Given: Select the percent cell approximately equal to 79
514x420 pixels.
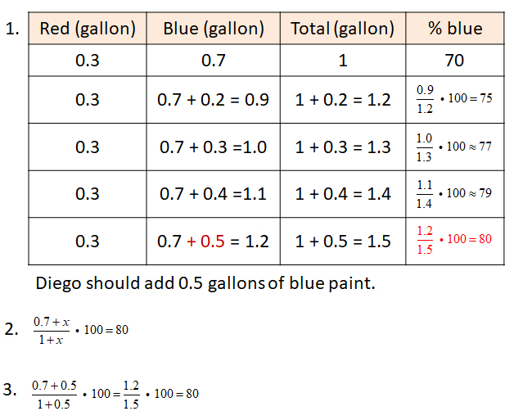Looking at the screenshot, I should click(x=455, y=194).
